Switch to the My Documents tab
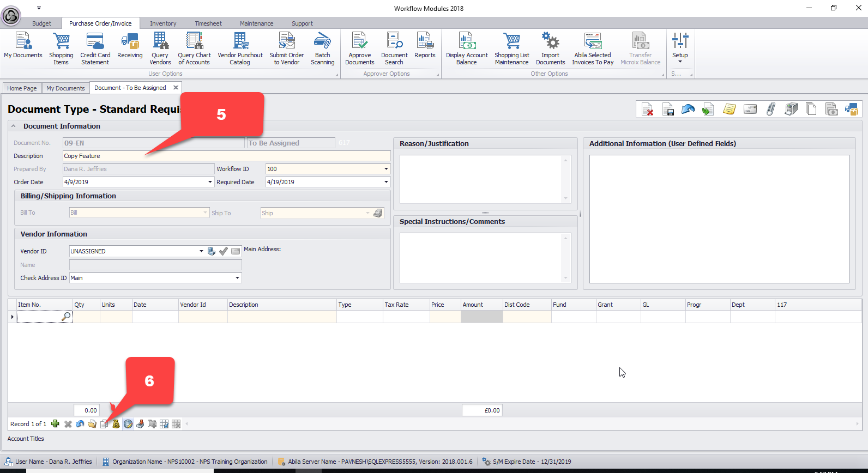The image size is (868, 473). [65, 88]
